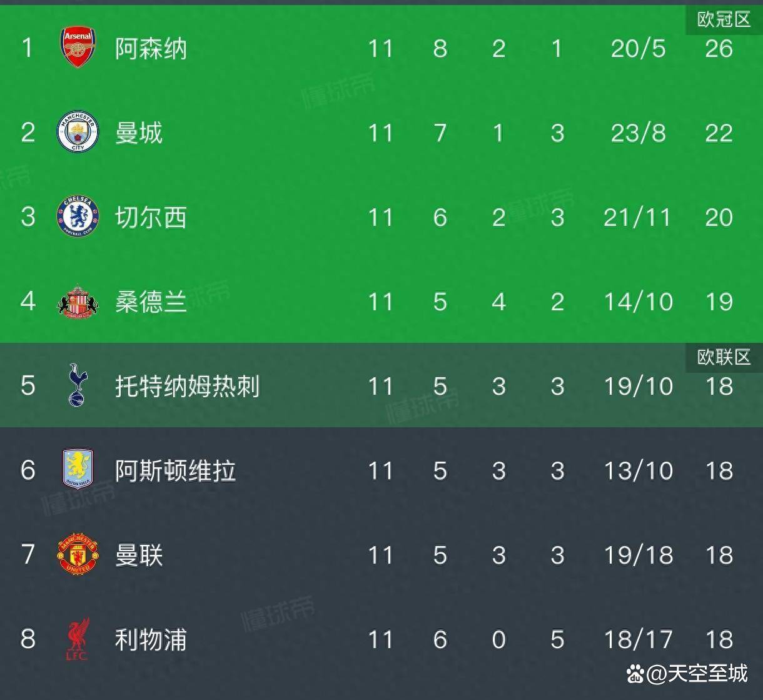This screenshot has width=763, height=700.
Task: Click Arsenal's 26 points value
Action: 719,48
